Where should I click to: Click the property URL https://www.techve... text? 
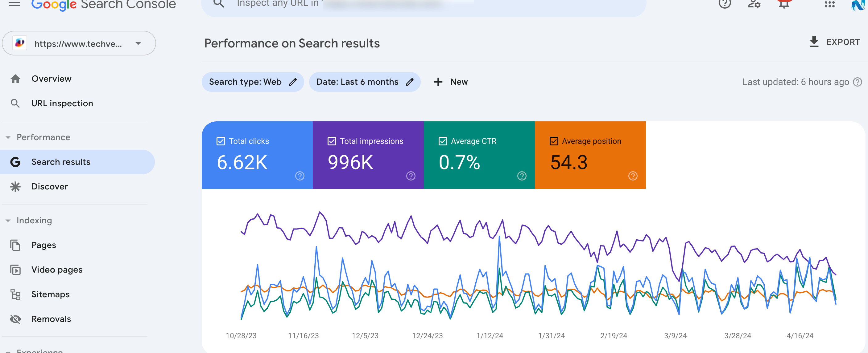[78, 44]
